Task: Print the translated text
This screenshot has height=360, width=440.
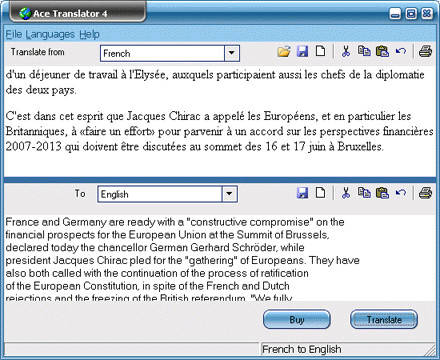Action: [x=426, y=193]
